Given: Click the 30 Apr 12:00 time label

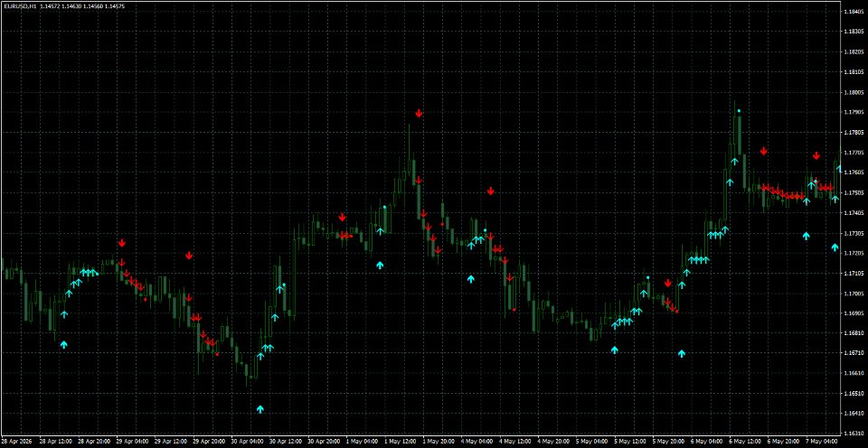Looking at the screenshot, I should coord(286,442).
